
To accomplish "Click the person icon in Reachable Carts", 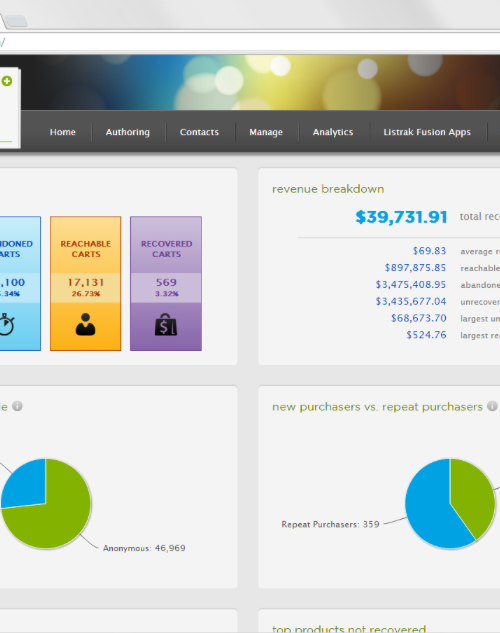I will click(86, 324).
